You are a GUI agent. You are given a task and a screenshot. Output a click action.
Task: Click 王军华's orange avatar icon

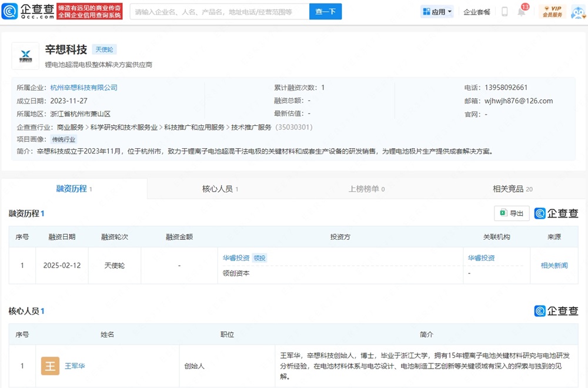point(50,366)
